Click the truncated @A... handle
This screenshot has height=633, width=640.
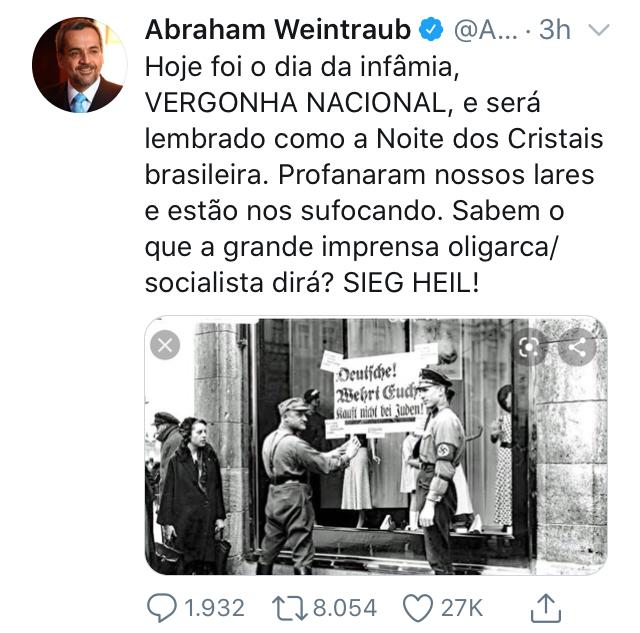click(486, 30)
